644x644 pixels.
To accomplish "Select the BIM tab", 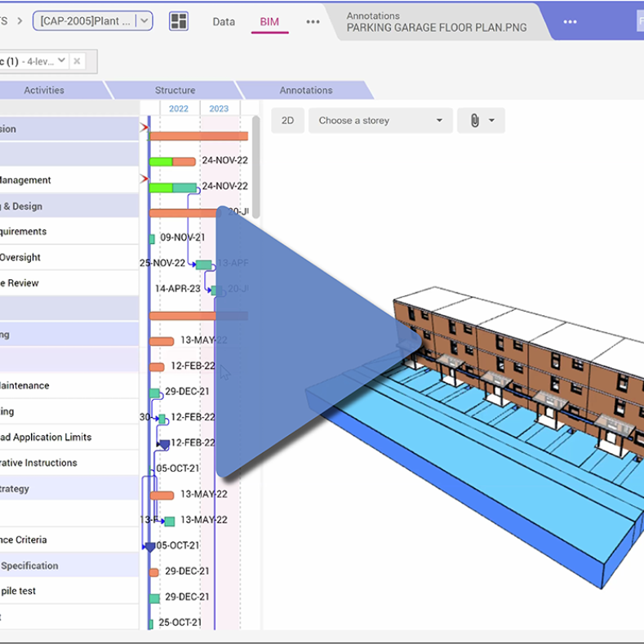I will 269,22.
